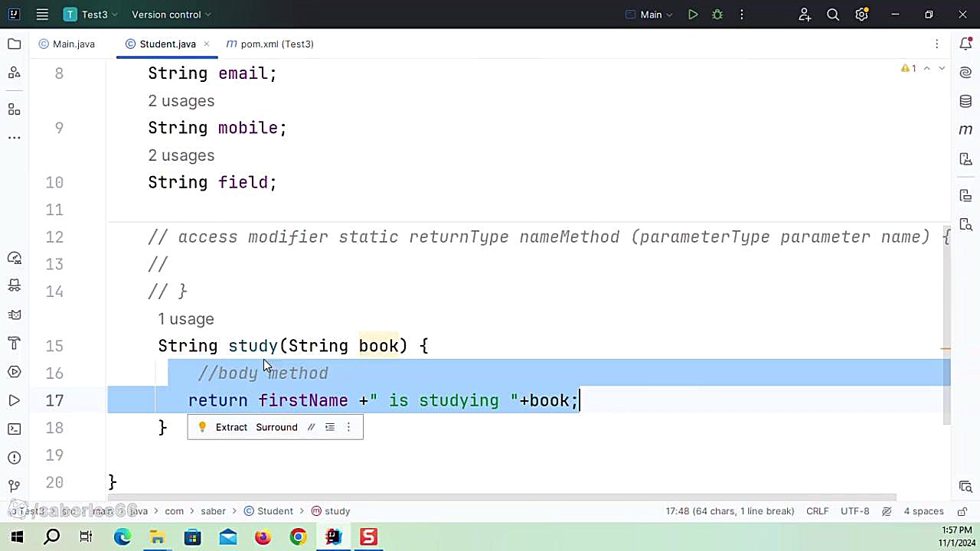The width and height of the screenshot is (980, 551).
Task: Open the AI Assistant spiral icon
Action: pyautogui.click(x=965, y=73)
